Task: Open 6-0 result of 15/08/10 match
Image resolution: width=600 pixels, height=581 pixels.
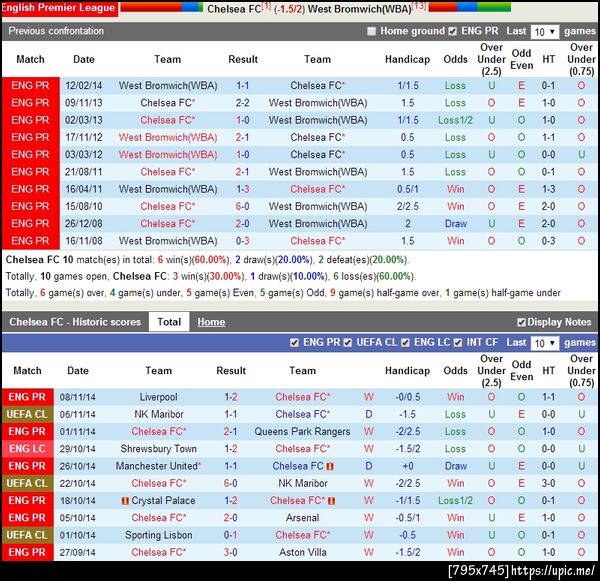Action: [243, 206]
